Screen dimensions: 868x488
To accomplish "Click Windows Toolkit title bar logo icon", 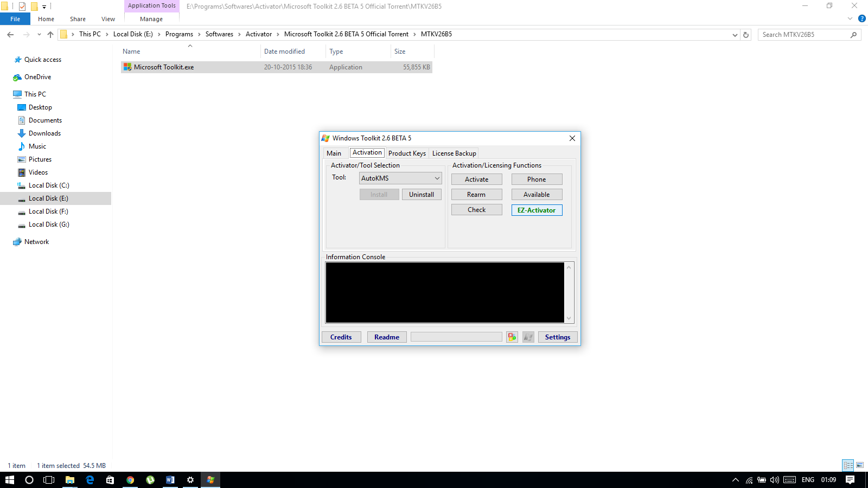I will coord(325,138).
